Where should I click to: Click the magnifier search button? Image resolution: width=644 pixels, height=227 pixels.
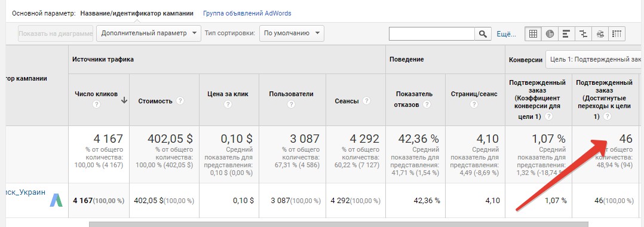pos(483,34)
